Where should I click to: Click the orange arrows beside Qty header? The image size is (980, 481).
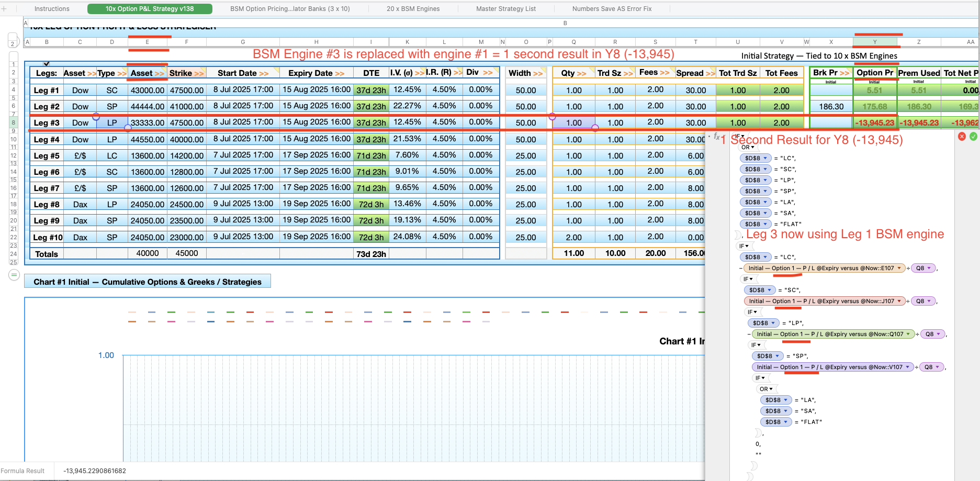click(581, 74)
